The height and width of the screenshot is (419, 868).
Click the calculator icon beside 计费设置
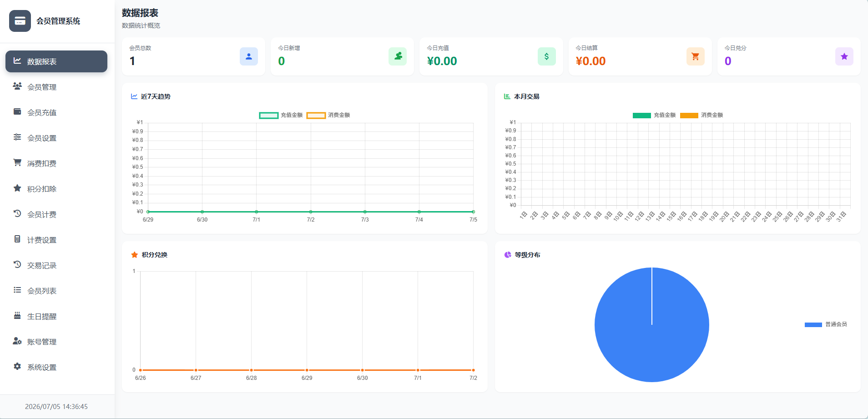click(x=17, y=239)
